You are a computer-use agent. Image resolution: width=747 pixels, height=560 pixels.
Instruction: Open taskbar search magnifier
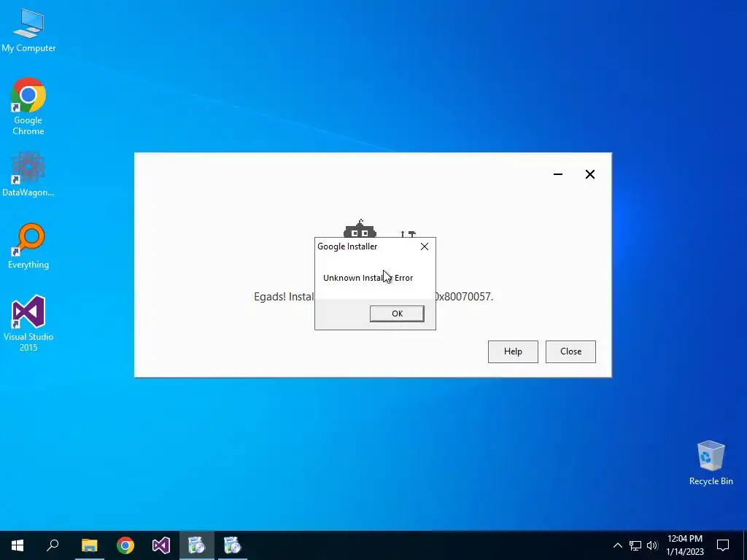(53, 545)
